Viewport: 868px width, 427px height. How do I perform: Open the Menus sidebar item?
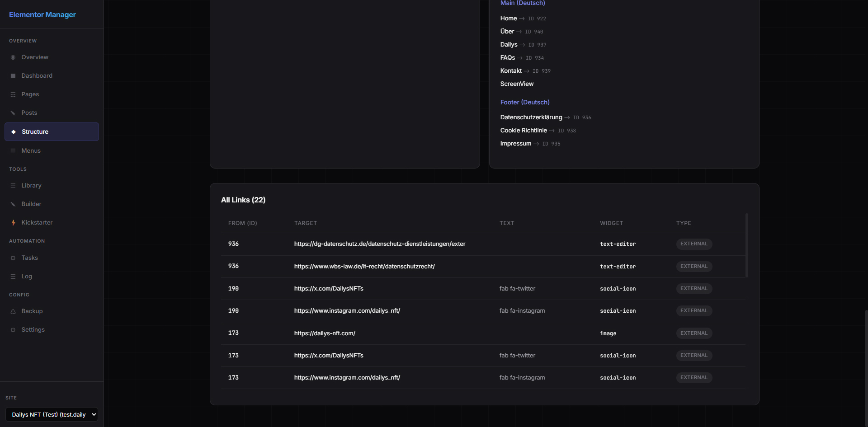tap(31, 151)
